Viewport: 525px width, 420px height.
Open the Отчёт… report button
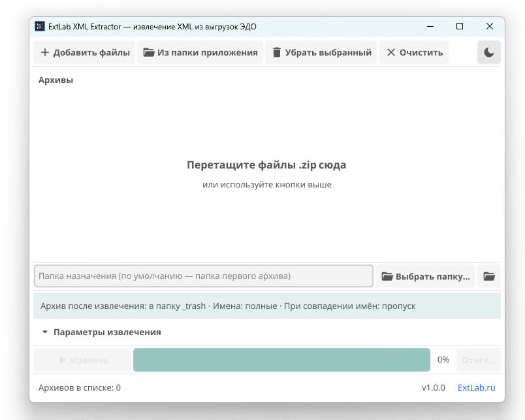pos(478,360)
